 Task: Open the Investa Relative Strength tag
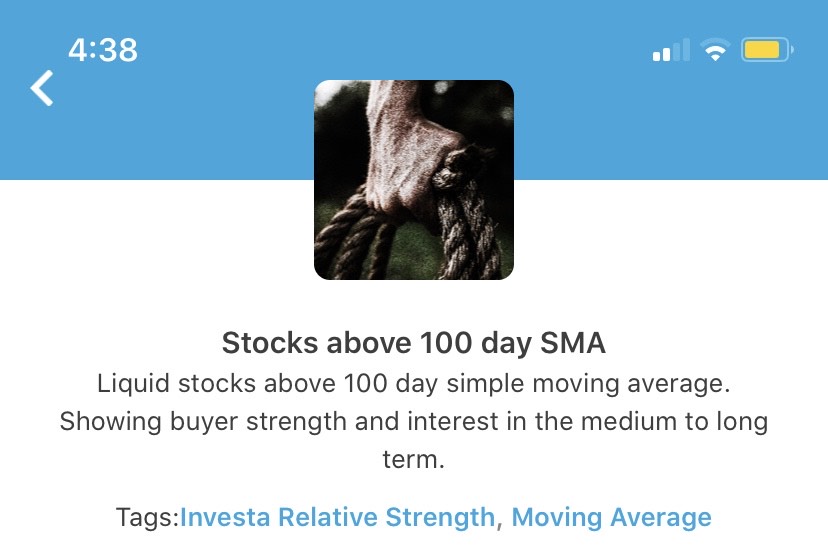(x=337, y=517)
